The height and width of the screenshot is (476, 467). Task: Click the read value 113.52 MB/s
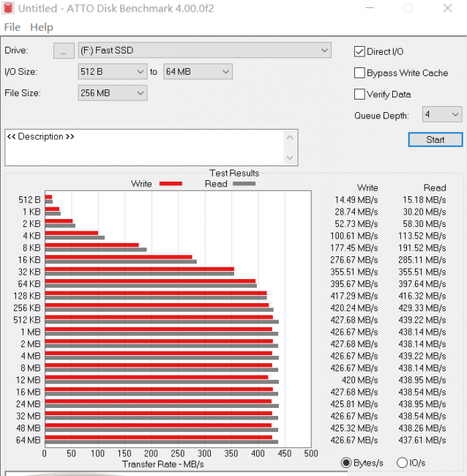pyautogui.click(x=422, y=236)
